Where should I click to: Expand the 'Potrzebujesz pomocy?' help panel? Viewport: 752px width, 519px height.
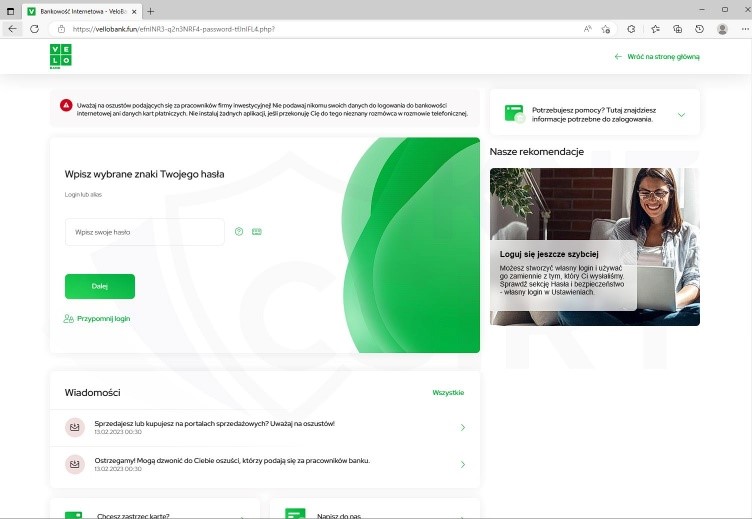(681, 115)
